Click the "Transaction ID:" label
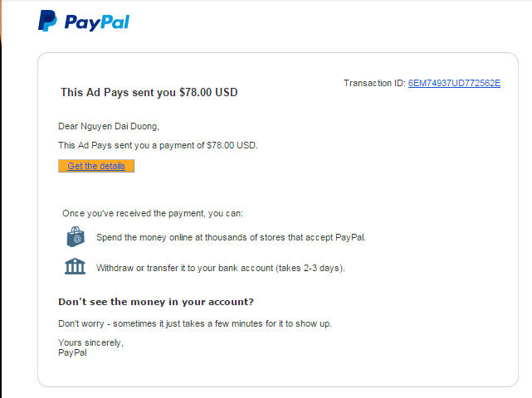 pyautogui.click(x=374, y=83)
